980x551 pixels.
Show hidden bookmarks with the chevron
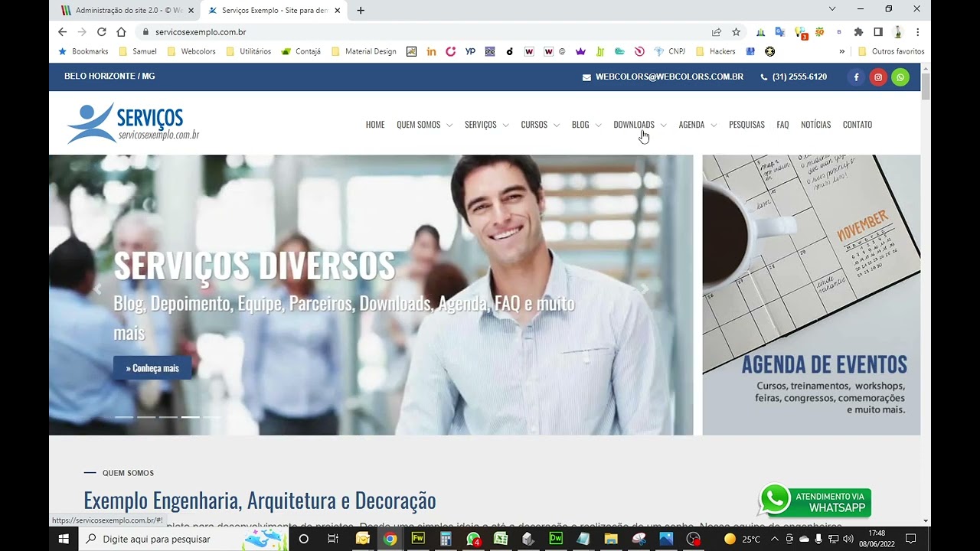click(842, 51)
